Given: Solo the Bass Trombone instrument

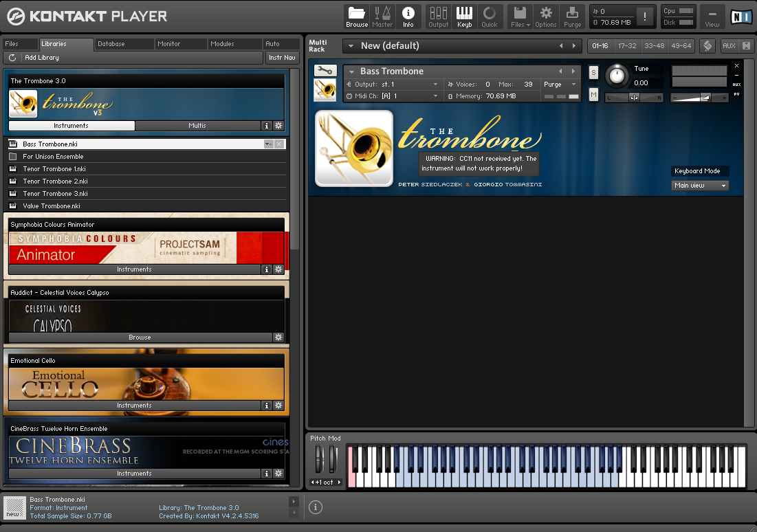Looking at the screenshot, I should pyautogui.click(x=594, y=72).
